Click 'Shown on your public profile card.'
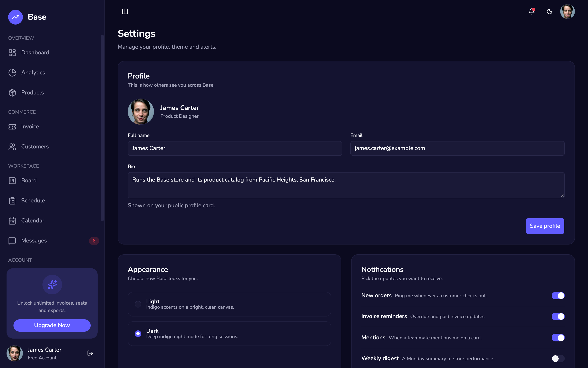The height and width of the screenshot is (368, 588). 171,205
